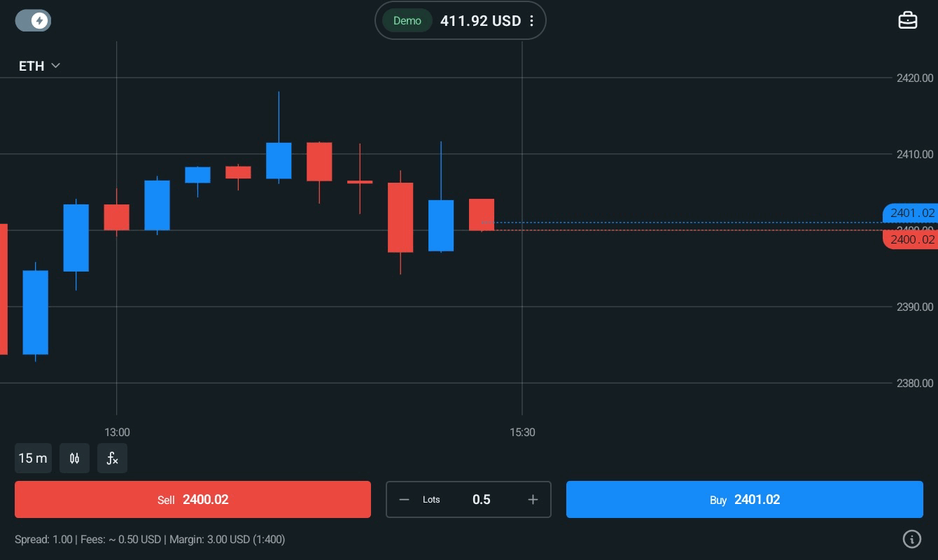The image size is (938, 560).
Task: Click the 2410.00 price axis label
Action: point(914,154)
